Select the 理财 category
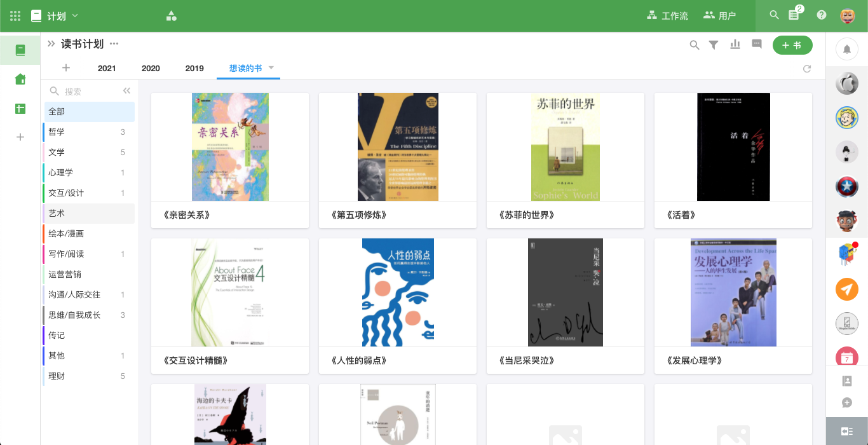The height and width of the screenshot is (445, 868). coord(89,376)
